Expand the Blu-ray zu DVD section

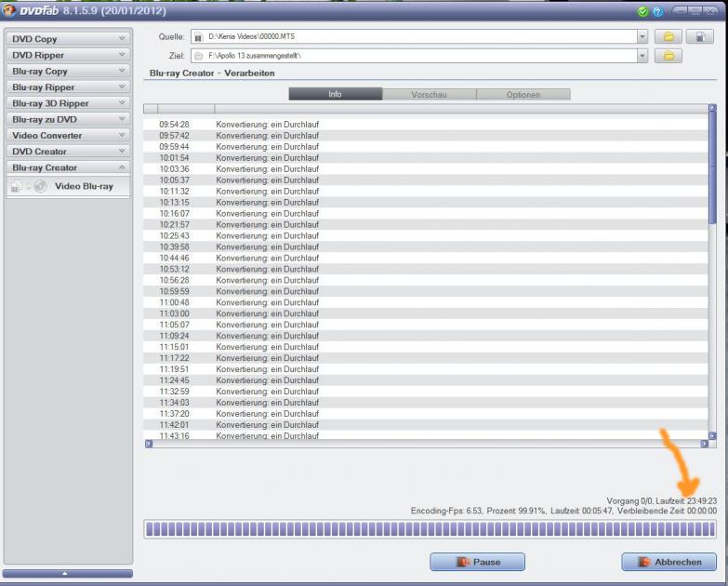pyautogui.click(x=68, y=119)
